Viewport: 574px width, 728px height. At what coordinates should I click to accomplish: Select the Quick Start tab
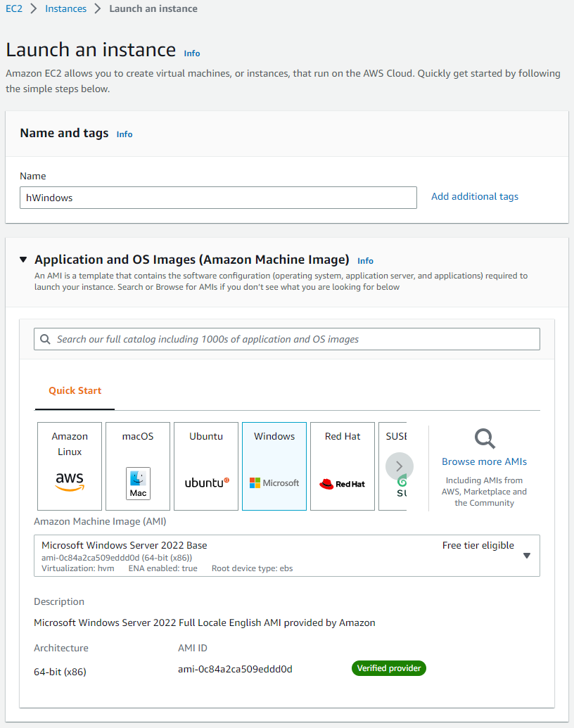pyautogui.click(x=75, y=390)
